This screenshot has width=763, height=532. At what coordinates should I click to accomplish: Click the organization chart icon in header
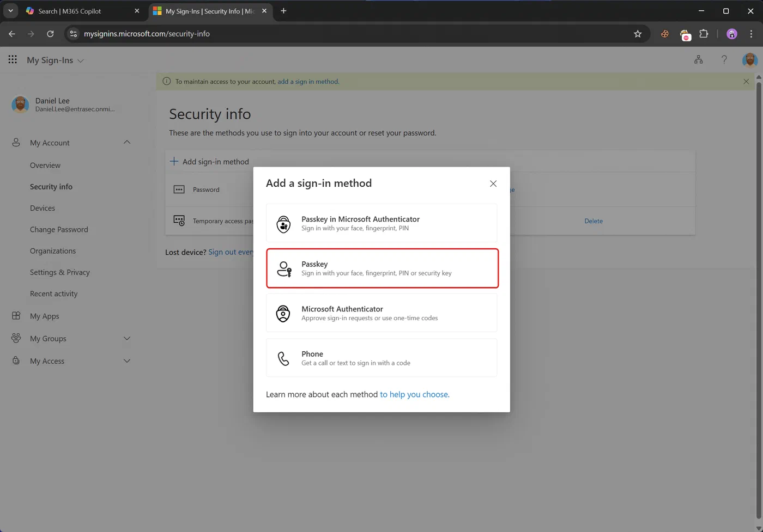pos(698,60)
